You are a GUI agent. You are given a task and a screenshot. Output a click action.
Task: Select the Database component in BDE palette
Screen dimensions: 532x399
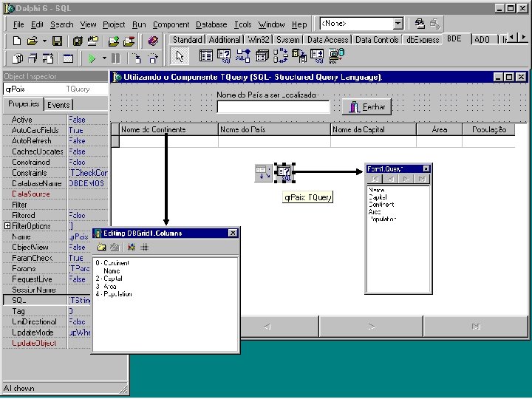pyautogui.click(x=262, y=55)
